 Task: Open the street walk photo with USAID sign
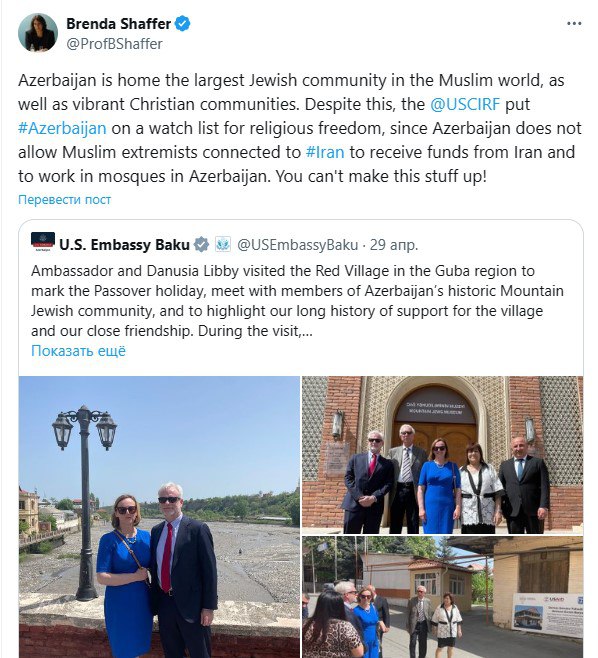[x=442, y=597]
